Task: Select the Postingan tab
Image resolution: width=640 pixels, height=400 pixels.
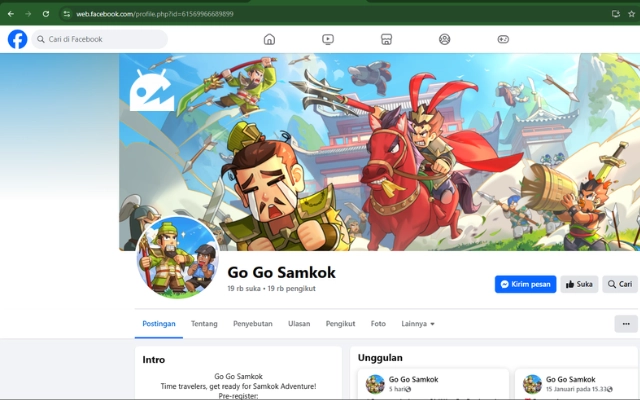Action: 159,324
